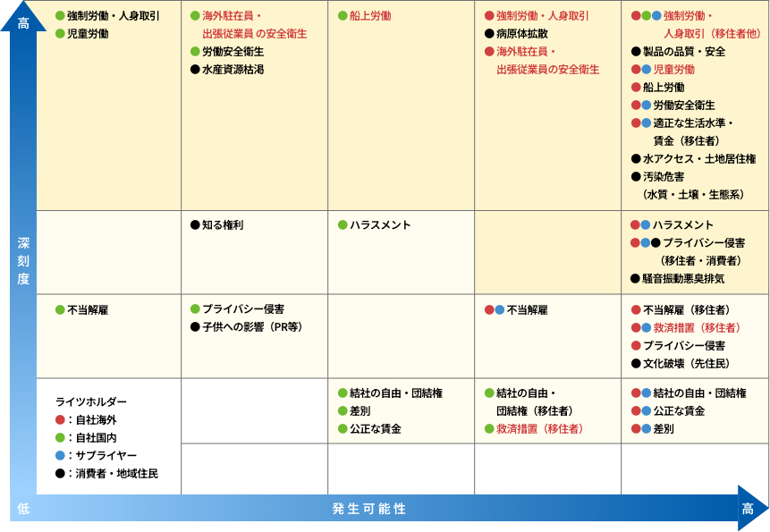Image resolution: width=770 pixels, height=532 pixels.
Task: Select the プライバシー侵害（移住者・消費者） entry
Action: coord(703,251)
